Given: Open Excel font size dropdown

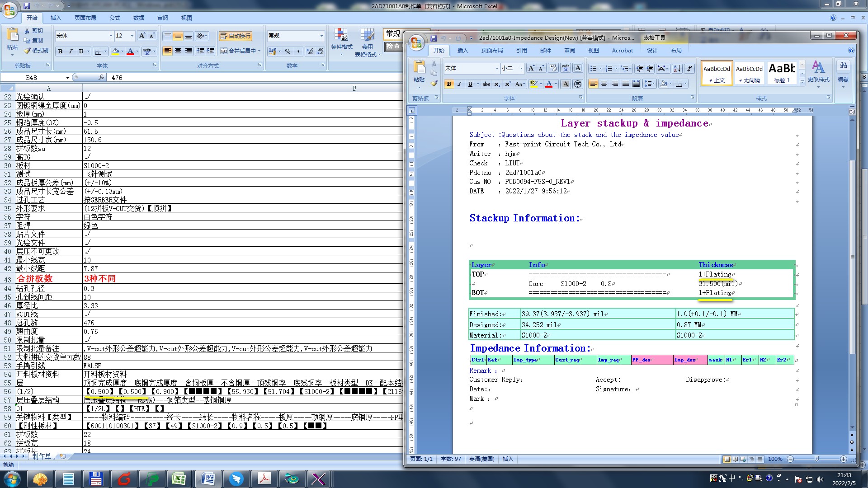Looking at the screenshot, I should [132, 36].
